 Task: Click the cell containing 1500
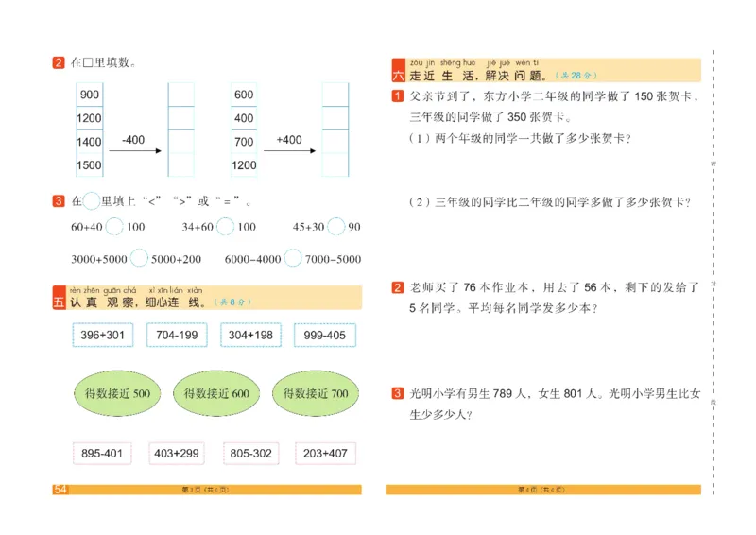(x=90, y=165)
